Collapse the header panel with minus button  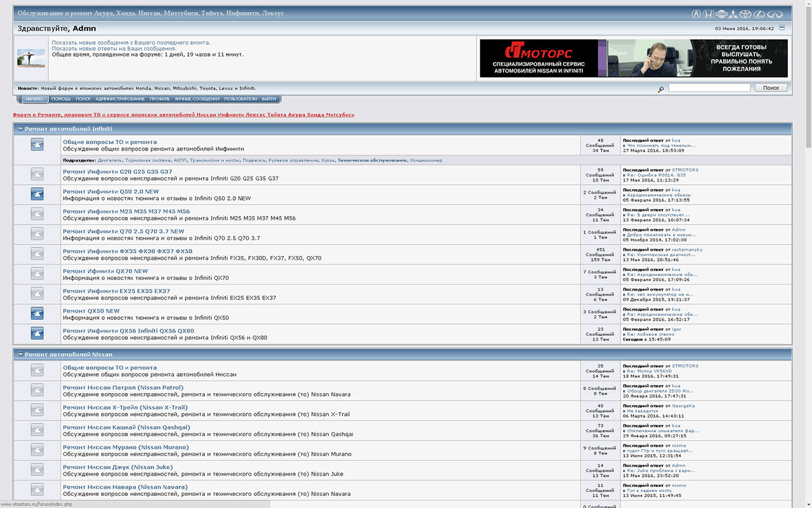(x=782, y=28)
